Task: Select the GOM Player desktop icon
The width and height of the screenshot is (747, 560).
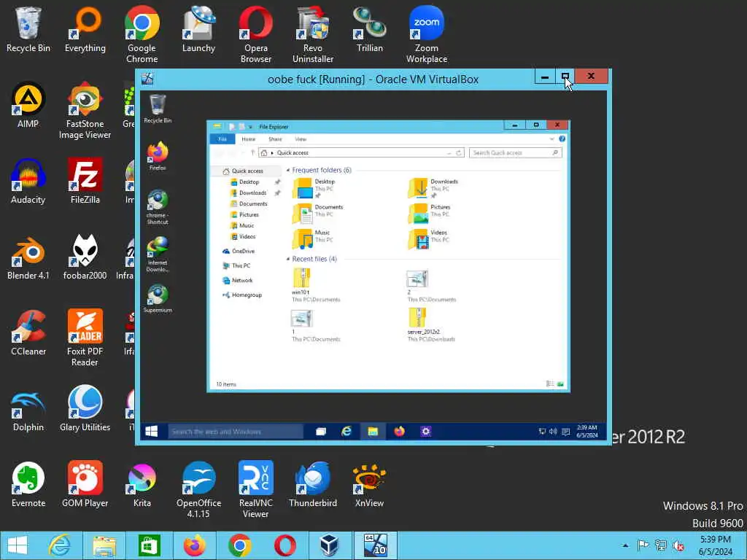Action: (x=85, y=485)
